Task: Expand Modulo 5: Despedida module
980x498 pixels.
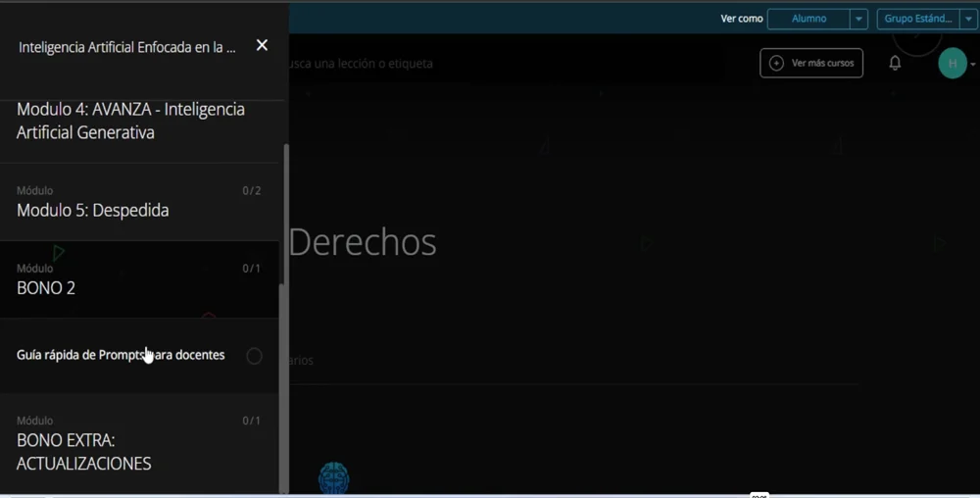Action: click(93, 210)
